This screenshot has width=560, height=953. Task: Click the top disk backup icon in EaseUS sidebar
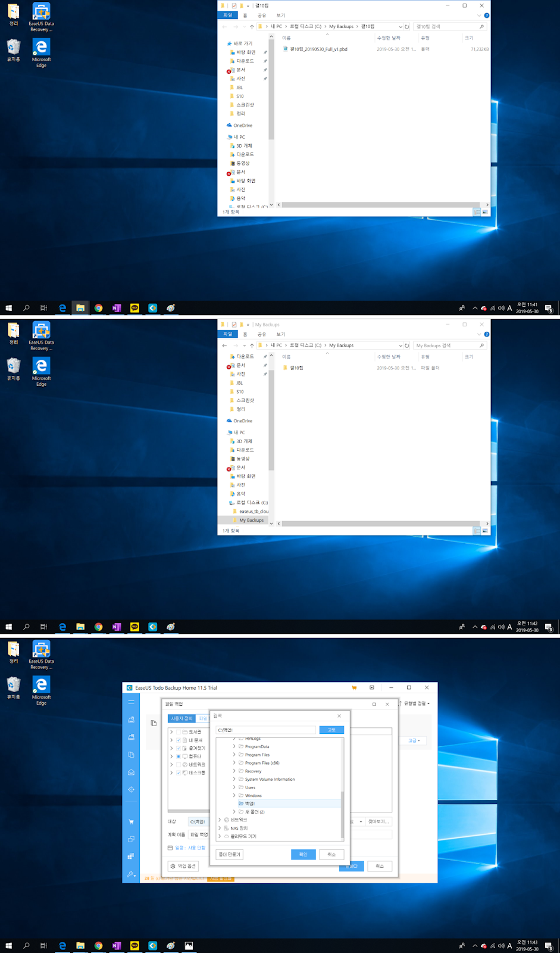tap(131, 720)
